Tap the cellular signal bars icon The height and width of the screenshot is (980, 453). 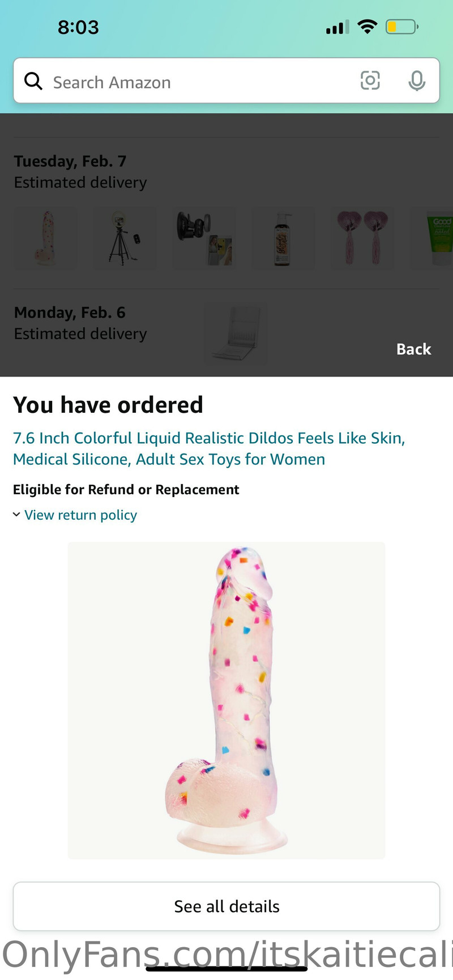click(x=337, y=27)
